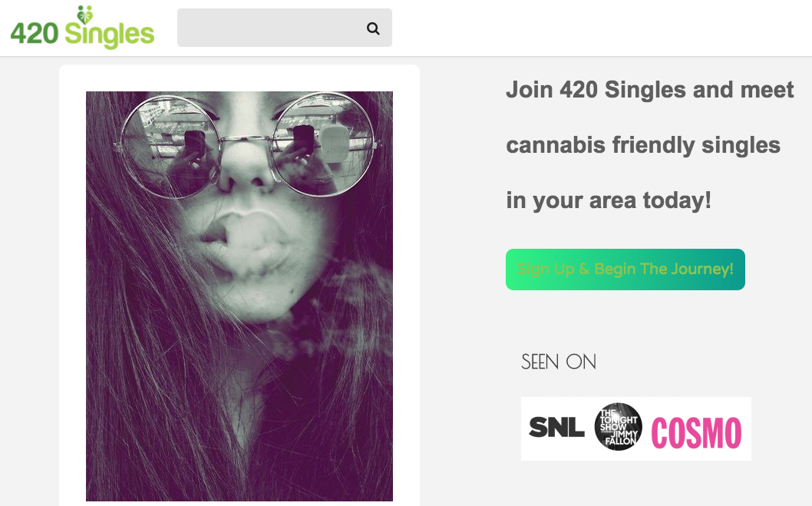
Task: Click the 'Singles' word in the logo
Action: (x=109, y=35)
